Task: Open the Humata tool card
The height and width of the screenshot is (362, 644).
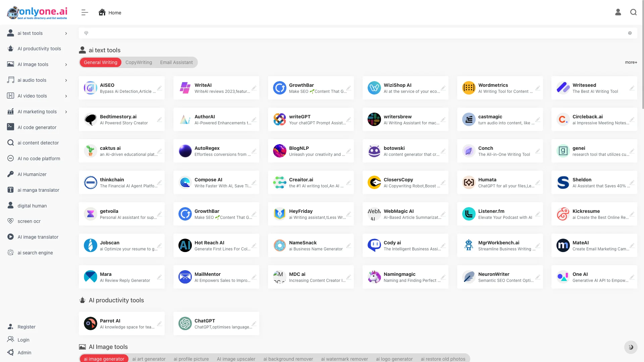Action: pyautogui.click(x=500, y=182)
